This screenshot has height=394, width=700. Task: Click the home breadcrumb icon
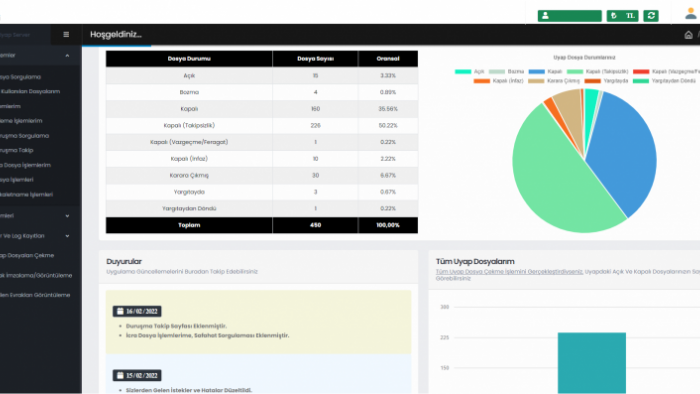coord(688,35)
